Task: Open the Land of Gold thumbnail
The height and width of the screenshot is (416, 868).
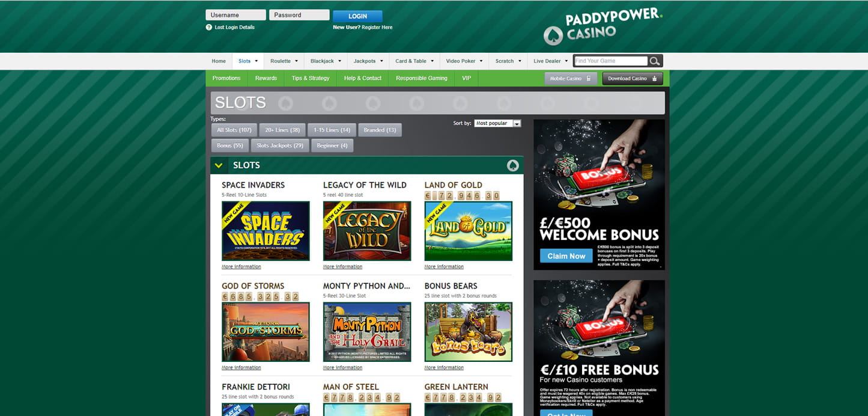Action: [x=469, y=231]
